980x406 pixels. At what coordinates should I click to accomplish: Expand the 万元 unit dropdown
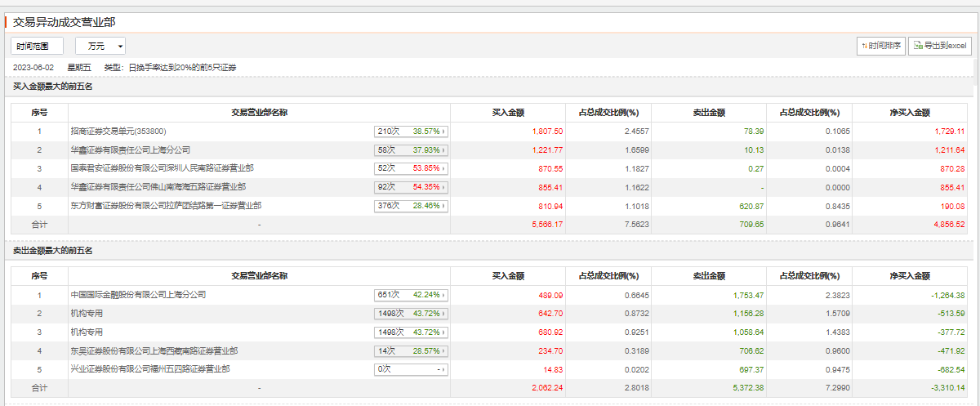[100, 47]
